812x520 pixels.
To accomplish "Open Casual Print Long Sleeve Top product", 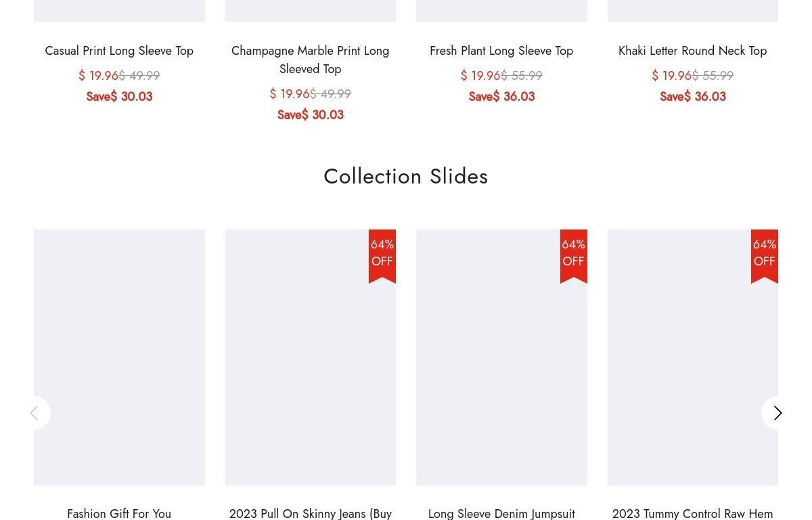I will coord(119,51).
